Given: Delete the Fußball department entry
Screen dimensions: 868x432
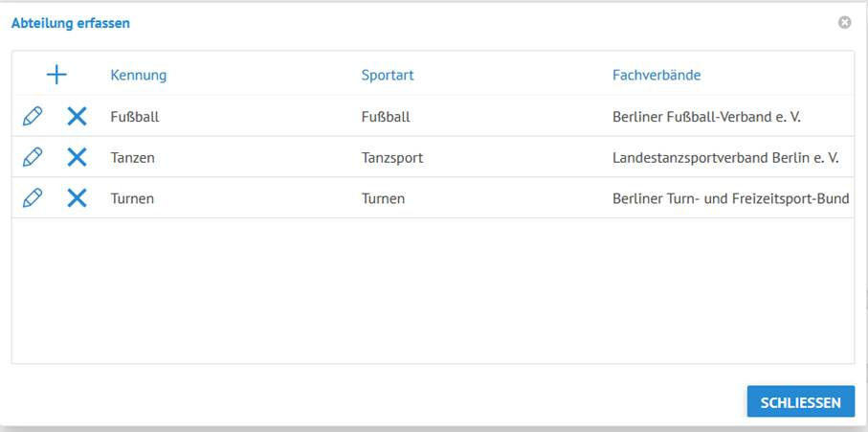Looking at the screenshot, I should 77,116.
